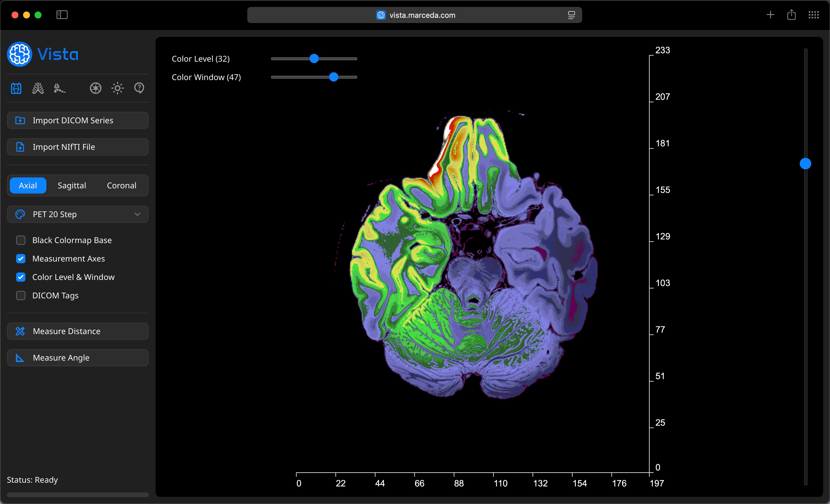The image size is (830, 504).
Task: Open help with the question mark icon
Action: 139,88
